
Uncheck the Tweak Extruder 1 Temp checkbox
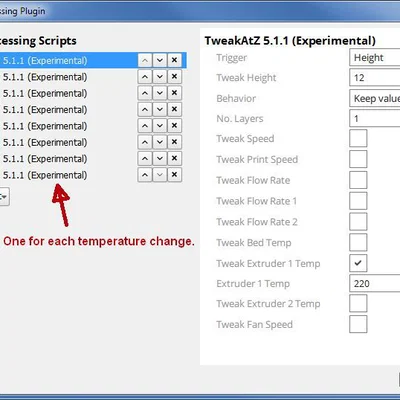point(358,263)
